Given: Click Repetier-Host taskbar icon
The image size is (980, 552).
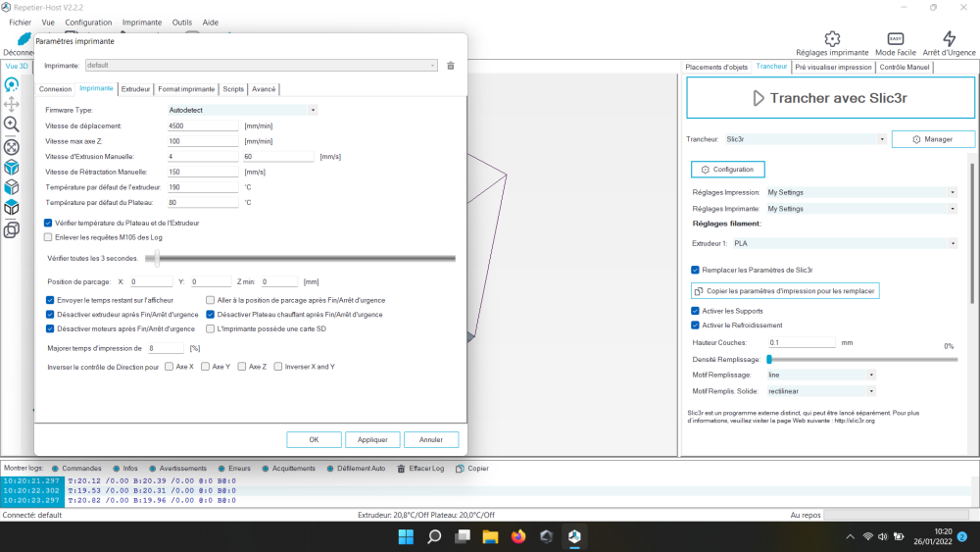Looking at the screenshot, I should coord(574,536).
